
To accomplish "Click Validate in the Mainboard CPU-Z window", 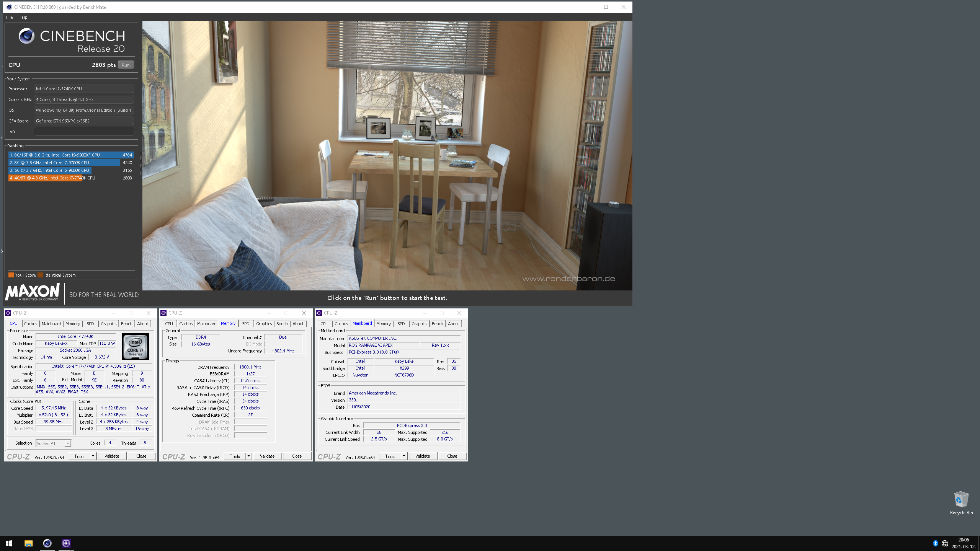I will 423,456.
